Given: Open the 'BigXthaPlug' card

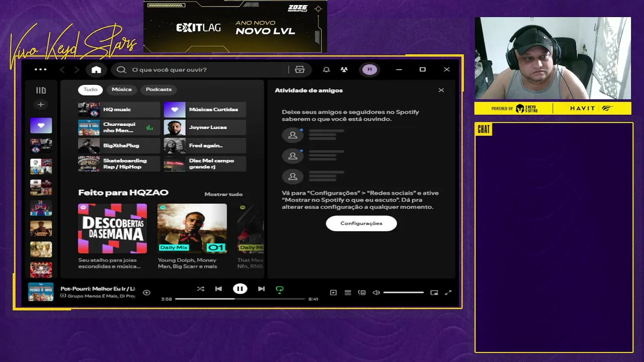Looking at the screenshot, I should 119,146.
